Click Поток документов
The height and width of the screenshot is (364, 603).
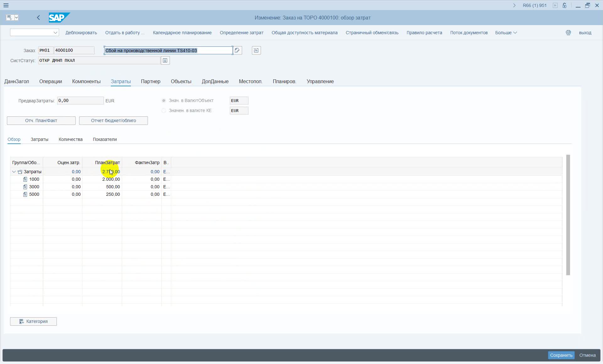tap(469, 33)
